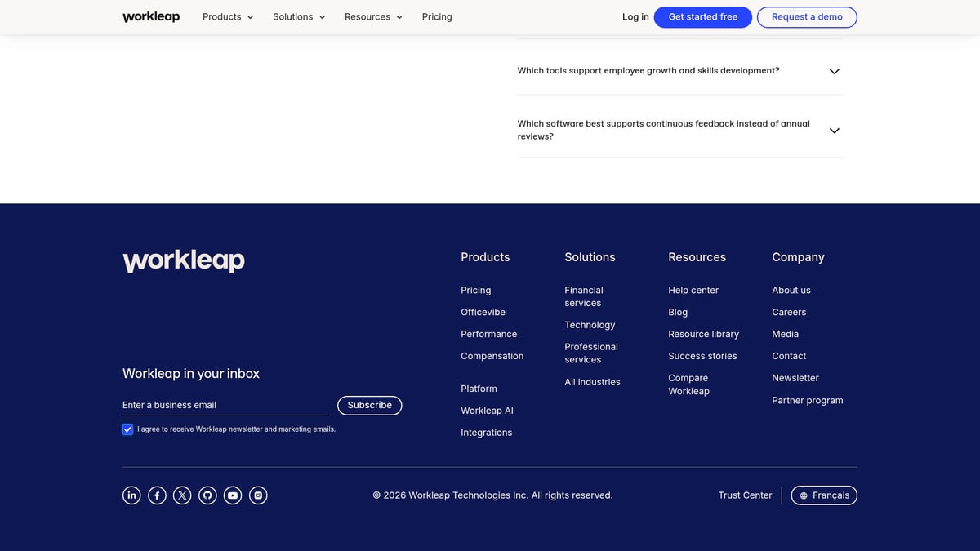Uncheck the newsletter marketing consent checkbox
Image resolution: width=980 pixels, height=551 pixels.
(x=127, y=429)
